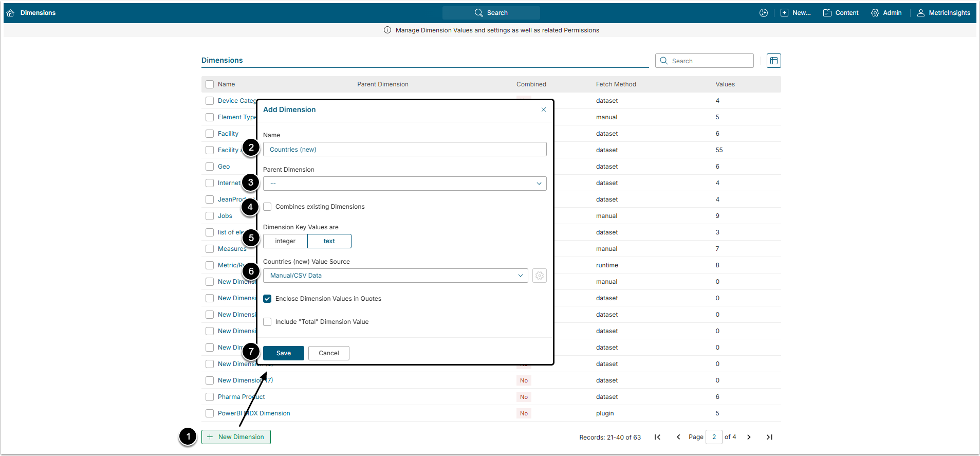Enable Combines existing Dimensions checkbox
The width and height of the screenshot is (980, 456).
267,207
